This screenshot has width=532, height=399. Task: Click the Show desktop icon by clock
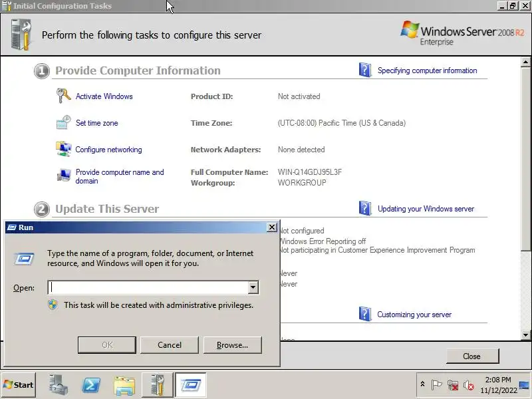point(524,385)
